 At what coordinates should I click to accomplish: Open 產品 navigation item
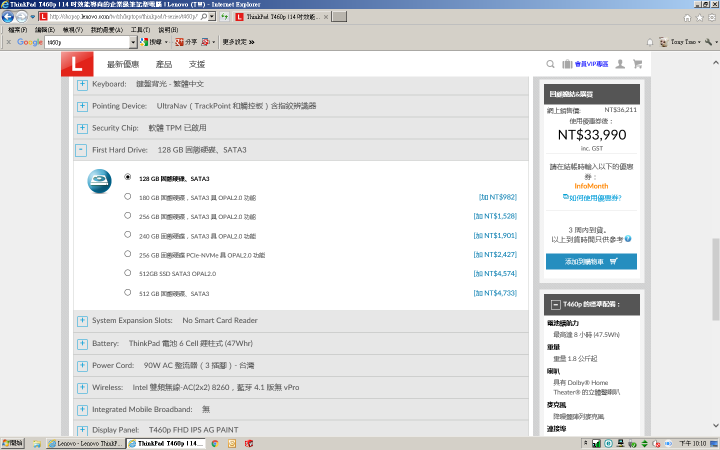164,64
